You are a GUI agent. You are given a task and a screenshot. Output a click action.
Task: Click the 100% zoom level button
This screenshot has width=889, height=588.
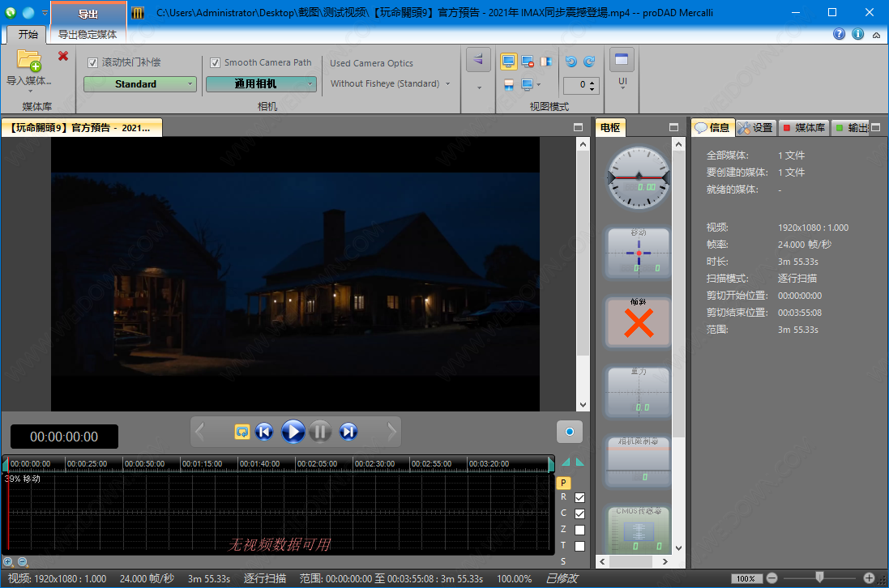[x=746, y=578]
